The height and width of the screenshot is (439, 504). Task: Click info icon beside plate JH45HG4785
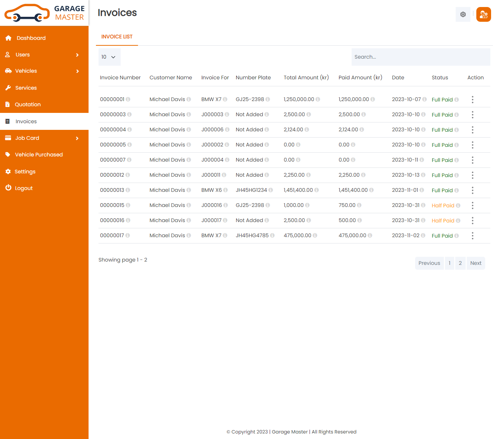click(x=272, y=235)
